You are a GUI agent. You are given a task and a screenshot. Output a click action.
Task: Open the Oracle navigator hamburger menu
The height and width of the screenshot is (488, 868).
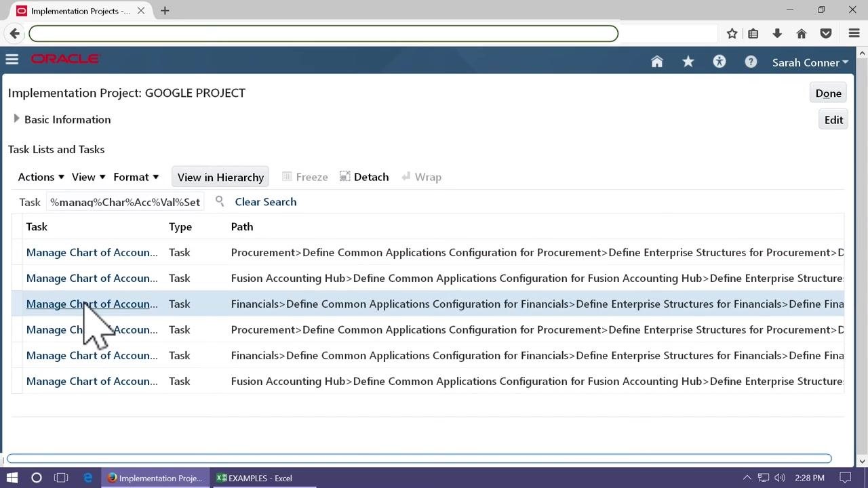[12, 60]
